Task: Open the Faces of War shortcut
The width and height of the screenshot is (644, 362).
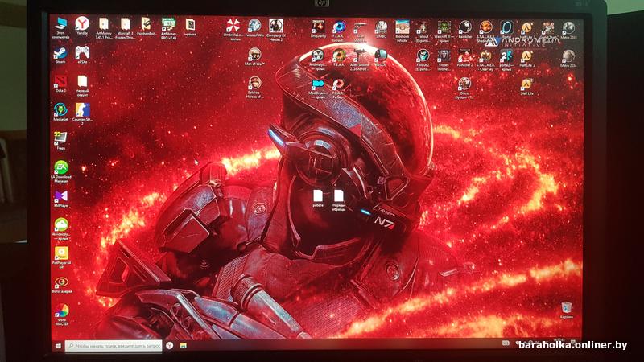Action: coord(254,27)
